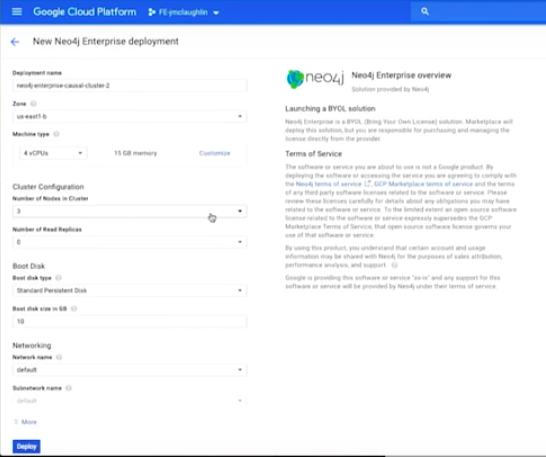Screen dimensions: 546x457
Task: Show Machine type help info icon
Action: tap(56, 134)
